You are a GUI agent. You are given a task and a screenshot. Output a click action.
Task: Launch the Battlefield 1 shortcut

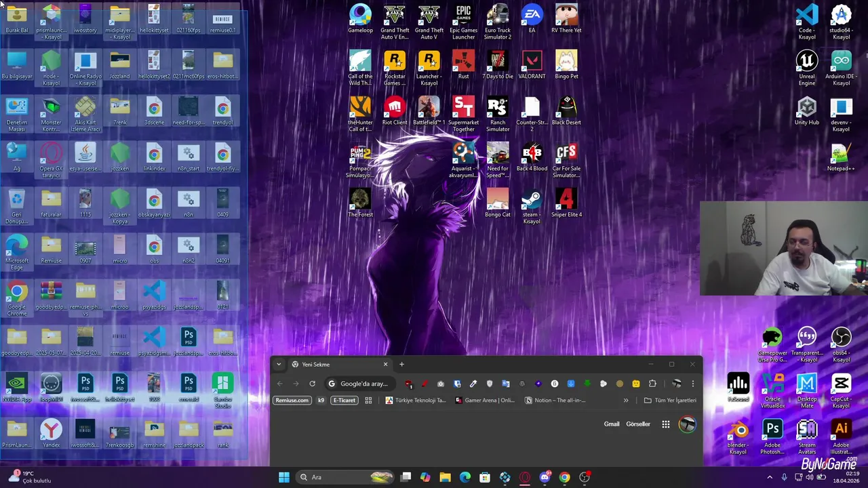click(x=429, y=111)
